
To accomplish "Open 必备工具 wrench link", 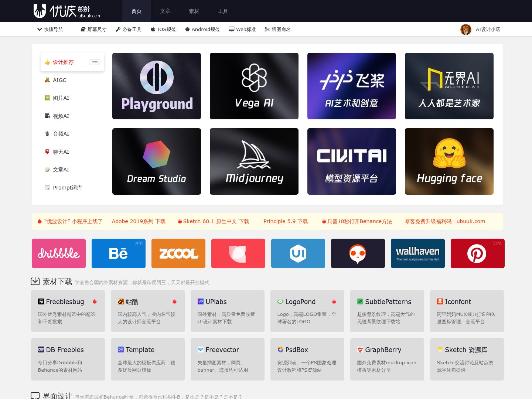I will point(129,29).
